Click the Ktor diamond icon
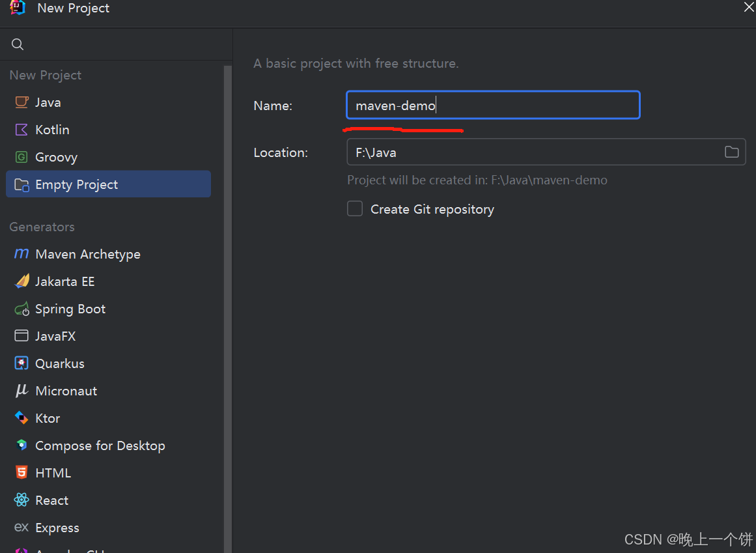756x553 pixels. 21,418
